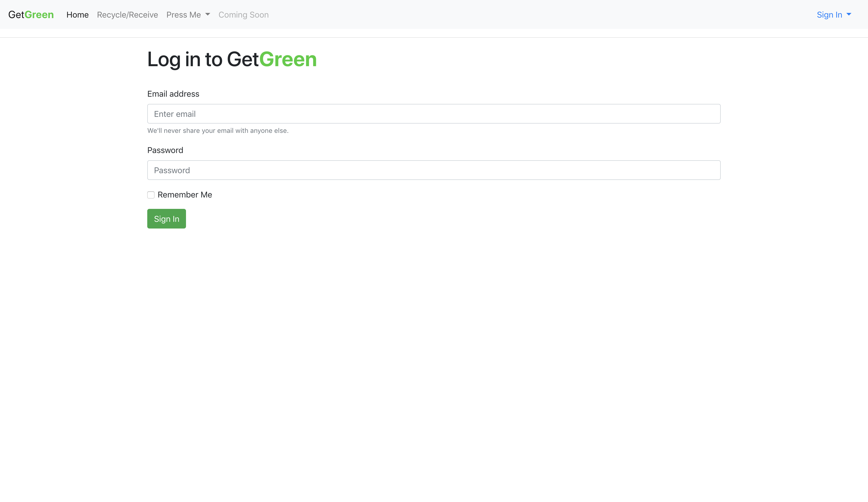Tick the Remember Me checkbox

point(151,195)
